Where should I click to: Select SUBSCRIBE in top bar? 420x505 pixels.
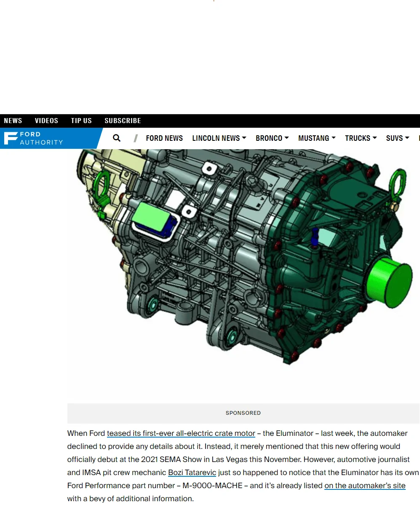(x=123, y=121)
